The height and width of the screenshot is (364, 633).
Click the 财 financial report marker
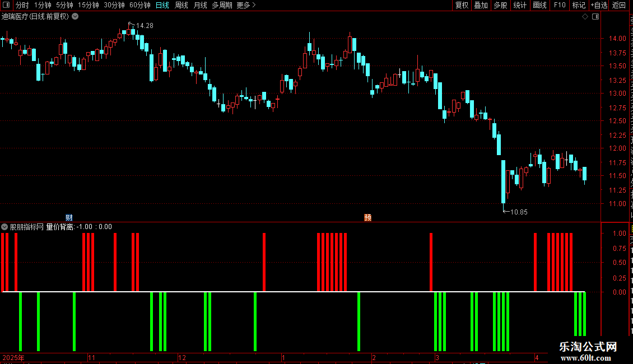[x=69, y=217]
